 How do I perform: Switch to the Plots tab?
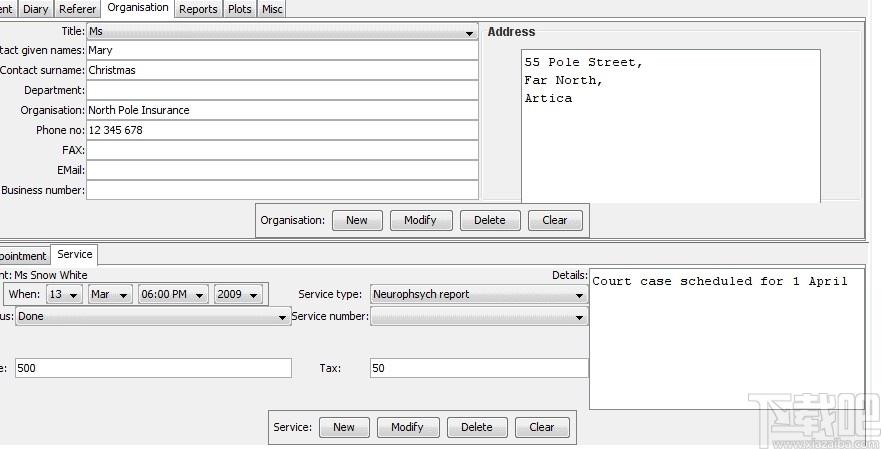pos(240,9)
